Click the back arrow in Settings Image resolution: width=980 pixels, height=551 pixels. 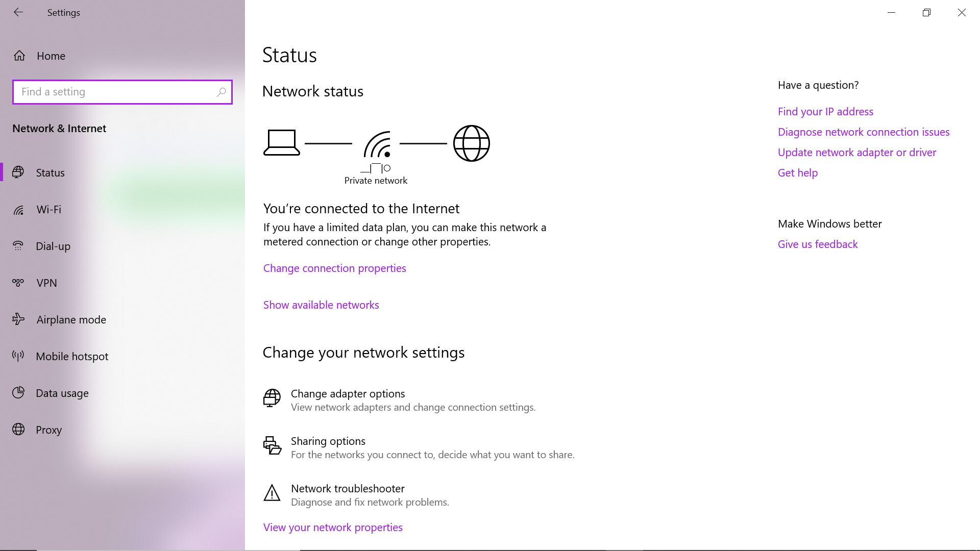pyautogui.click(x=18, y=12)
